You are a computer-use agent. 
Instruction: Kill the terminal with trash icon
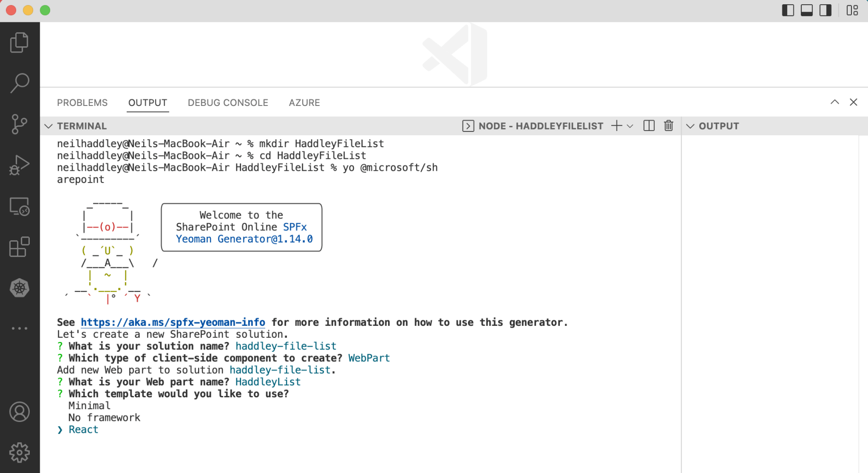pos(668,126)
